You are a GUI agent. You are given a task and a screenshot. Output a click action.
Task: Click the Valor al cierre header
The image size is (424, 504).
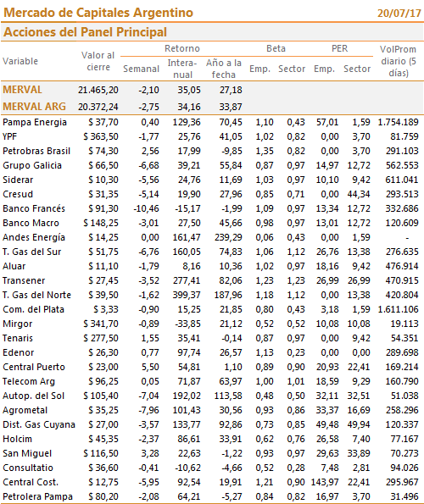click(x=98, y=61)
